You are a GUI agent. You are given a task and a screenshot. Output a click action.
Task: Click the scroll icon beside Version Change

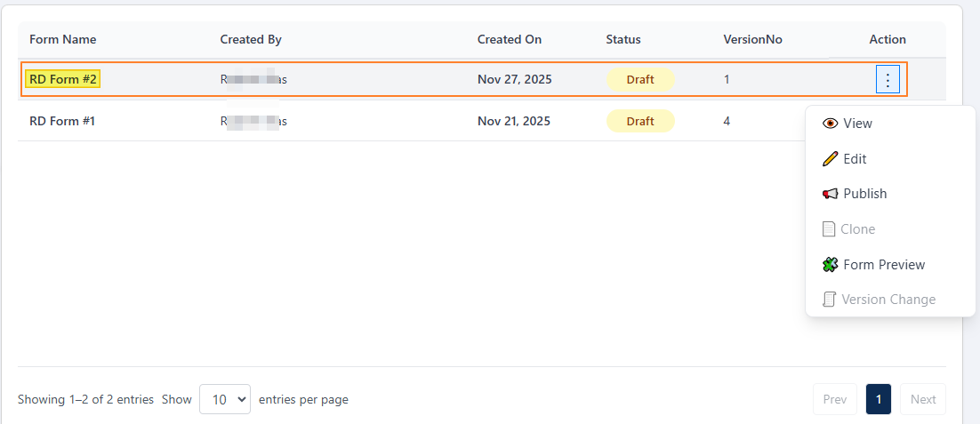[x=829, y=300]
